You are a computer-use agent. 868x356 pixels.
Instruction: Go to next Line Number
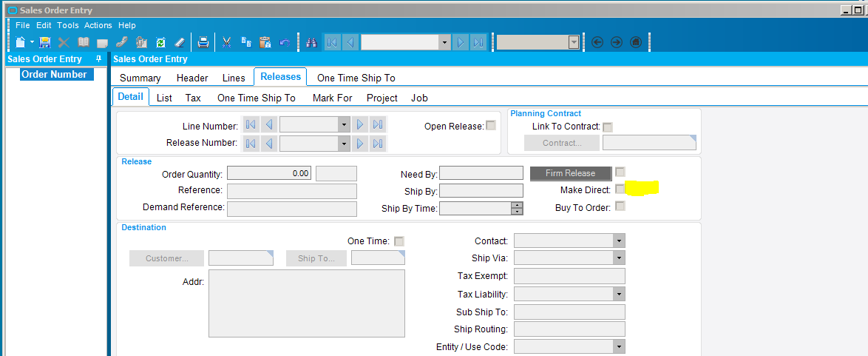[360, 125]
